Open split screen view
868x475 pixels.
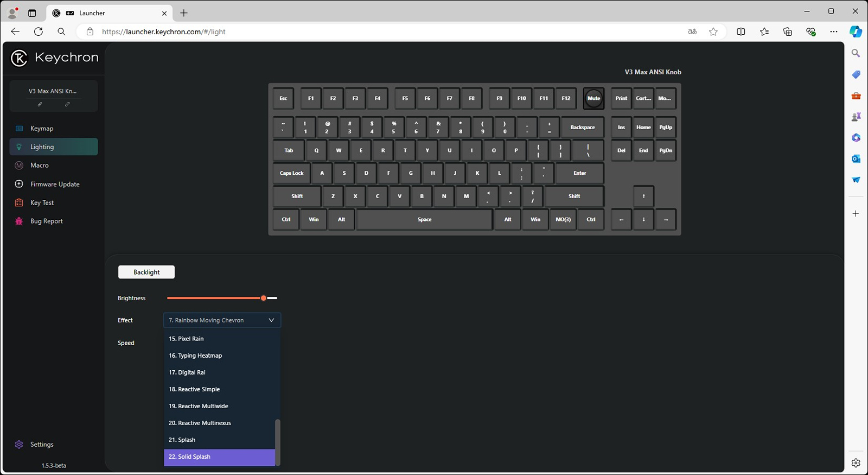[x=741, y=31]
